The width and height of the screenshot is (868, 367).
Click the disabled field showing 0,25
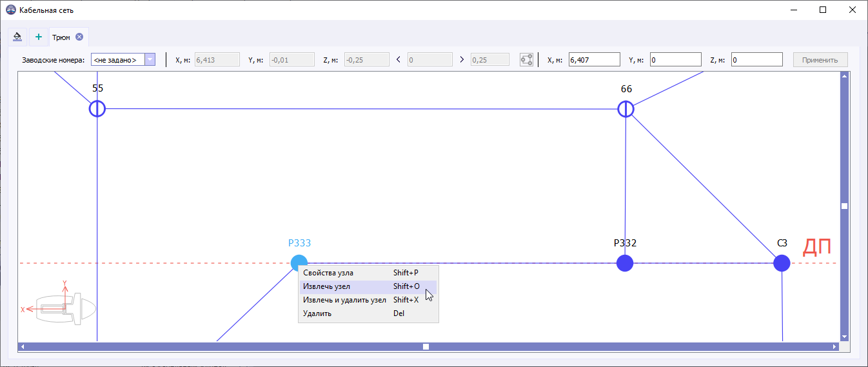coord(489,60)
